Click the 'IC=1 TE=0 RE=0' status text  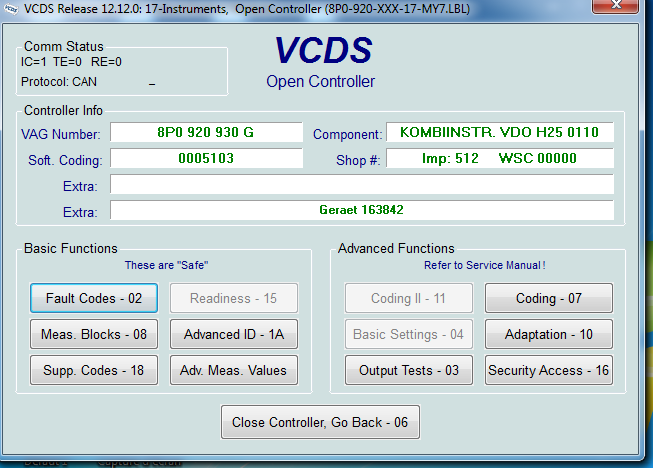[x=71, y=62]
